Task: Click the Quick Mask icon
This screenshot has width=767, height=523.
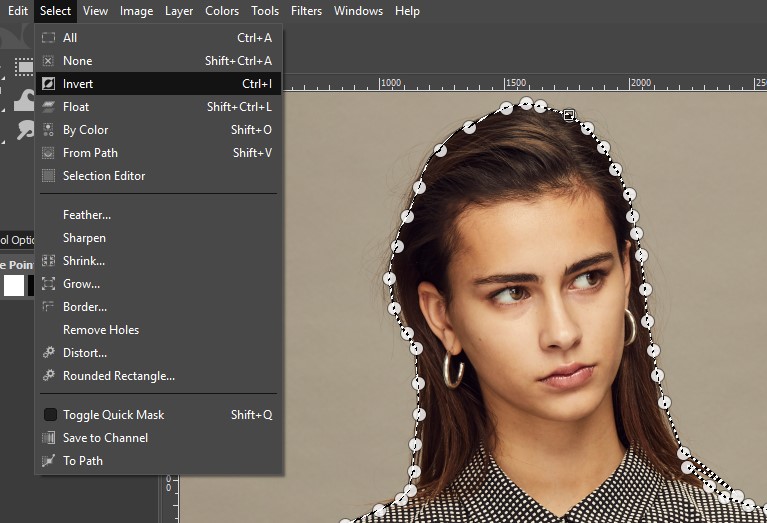Action: (50, 415)
